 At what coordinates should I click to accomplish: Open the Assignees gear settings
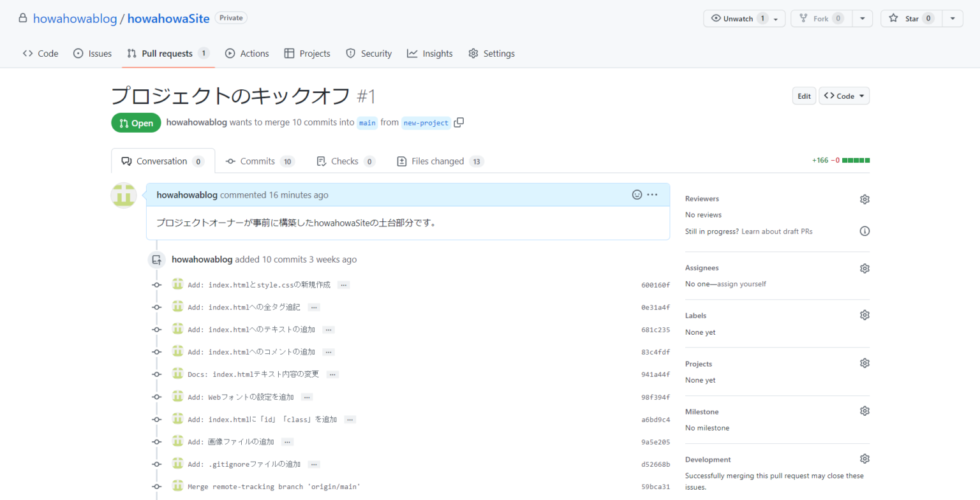click(x=865, y=268)
